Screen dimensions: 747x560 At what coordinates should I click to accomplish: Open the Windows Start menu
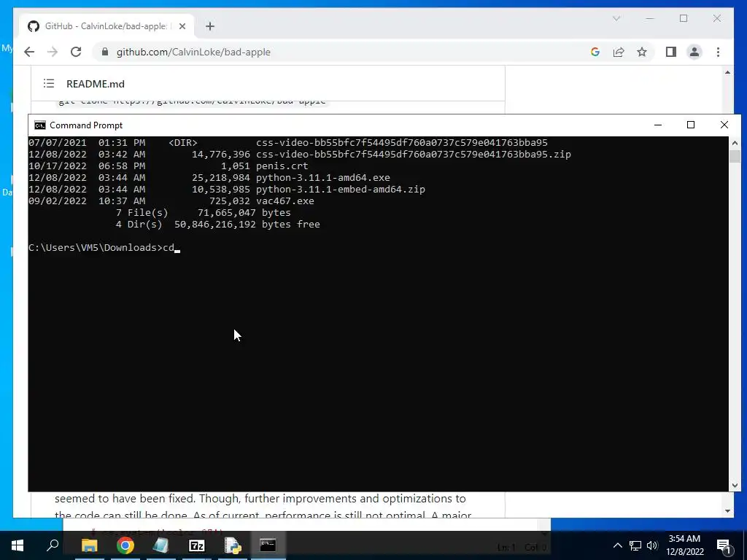(x=18, y=545)
